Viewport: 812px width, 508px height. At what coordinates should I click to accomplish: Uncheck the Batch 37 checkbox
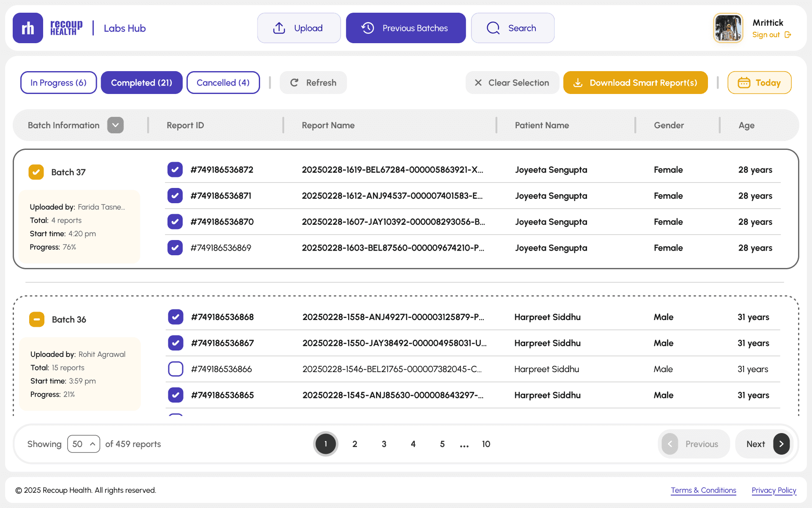click(36, 172)
